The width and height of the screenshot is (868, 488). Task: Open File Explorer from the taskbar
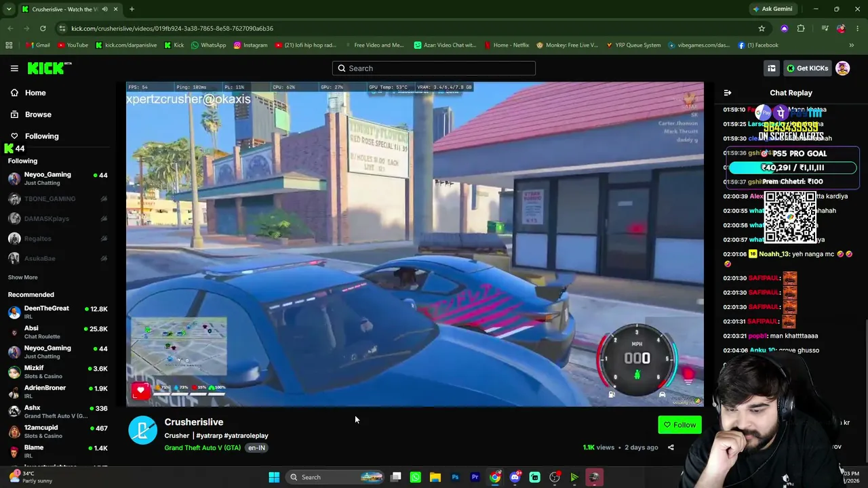435,477
